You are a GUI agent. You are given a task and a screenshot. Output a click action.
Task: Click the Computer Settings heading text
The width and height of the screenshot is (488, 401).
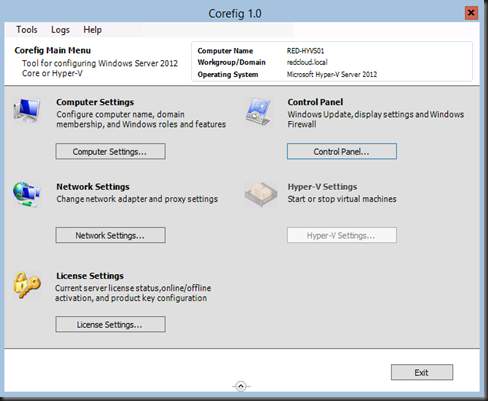[x=95, y=102]
